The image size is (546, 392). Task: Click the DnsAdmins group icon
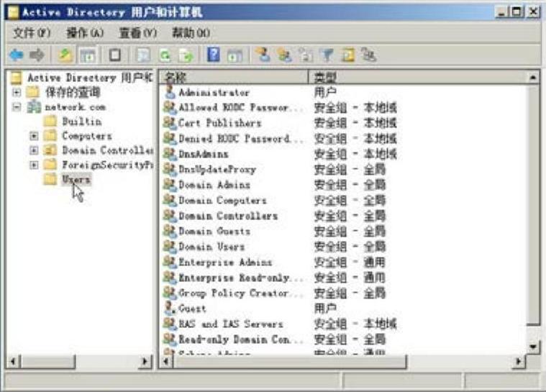click(170, 153)
